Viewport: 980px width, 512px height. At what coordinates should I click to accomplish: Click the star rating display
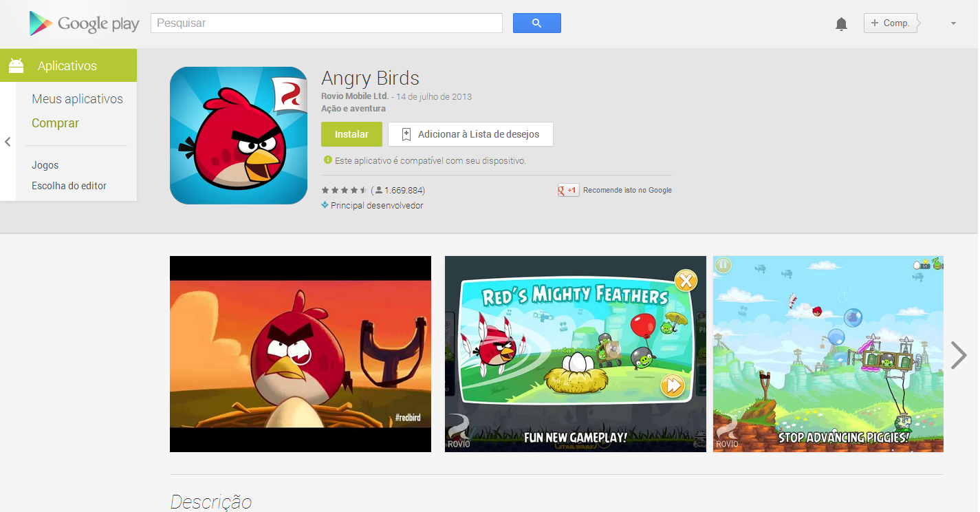pos(344,191)
